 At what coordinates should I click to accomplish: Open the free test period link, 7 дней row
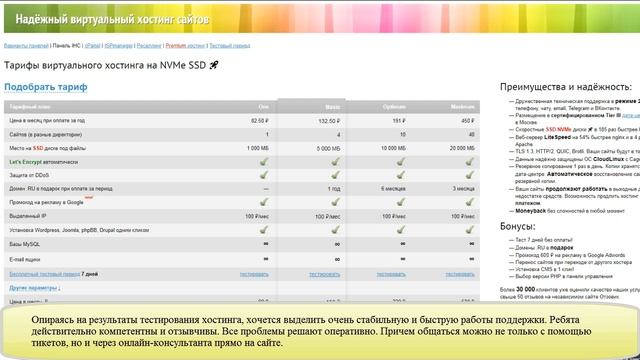tap(44, 274)
